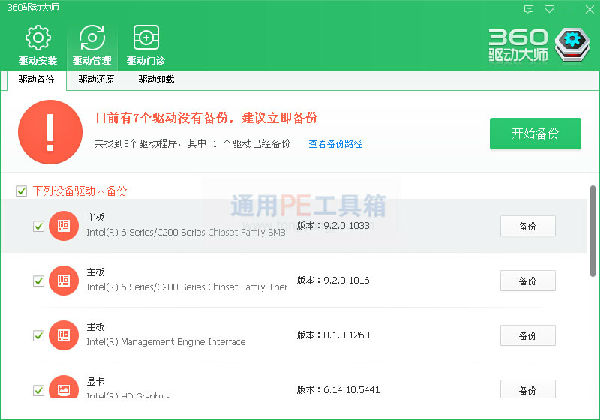Open the 驱动门诊 first-aid icon
The width and height of the screenshot is (600, 420).
tap(146, 37)
